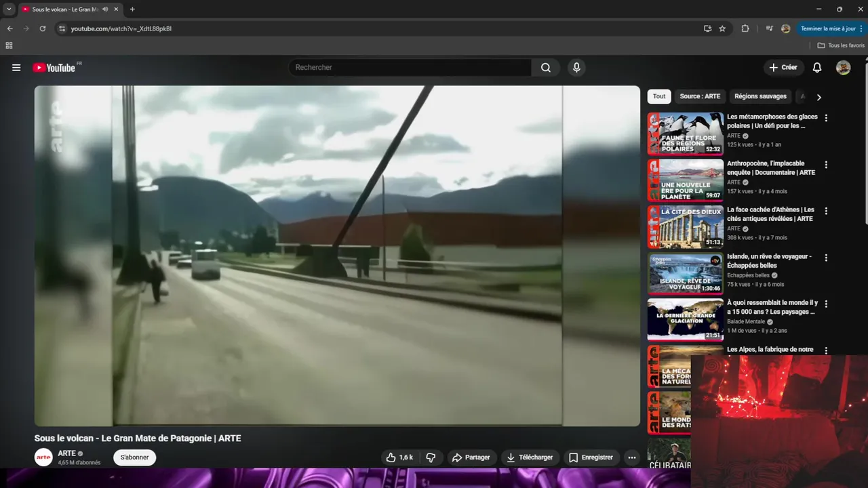868x488 pixels.
Task: Click the install/cast icon in address bar
Action: [707, 28]
